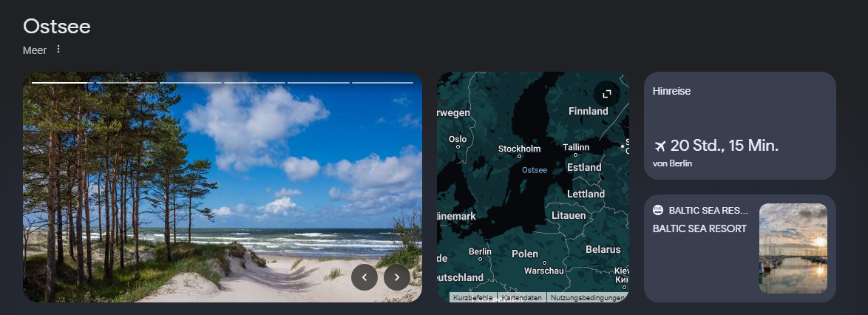Go to the next beach photo
The width and height of the screenshot is (868, 315).
[x=397, y=277]
